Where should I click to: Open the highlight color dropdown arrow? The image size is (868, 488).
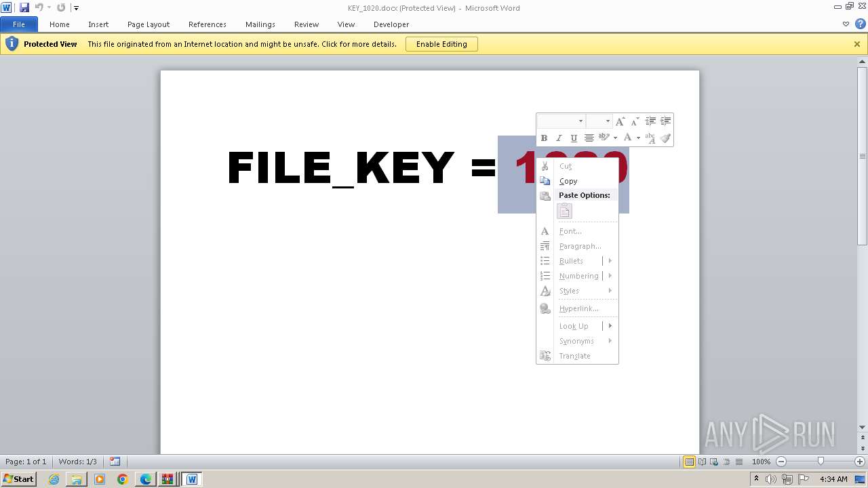click(x=615, y=138)
